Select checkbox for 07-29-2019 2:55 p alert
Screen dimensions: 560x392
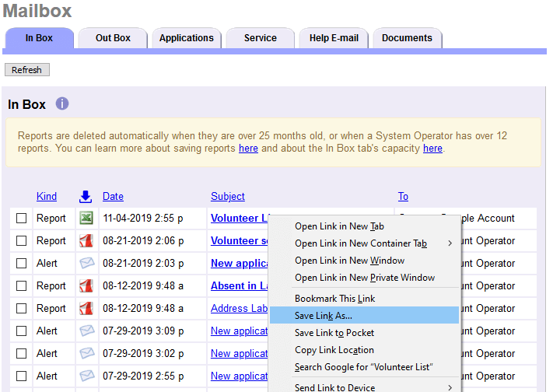[x=22, y=376]
